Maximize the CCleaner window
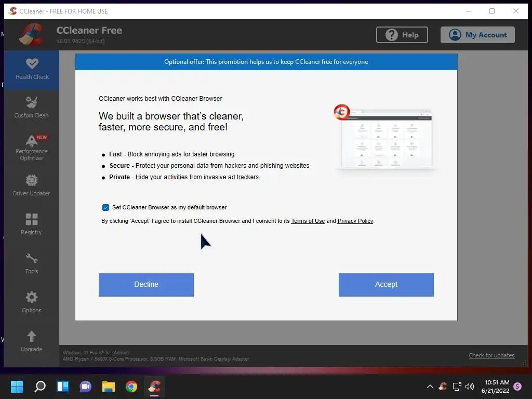Screen dimensions: 532x399 (492, 11)
